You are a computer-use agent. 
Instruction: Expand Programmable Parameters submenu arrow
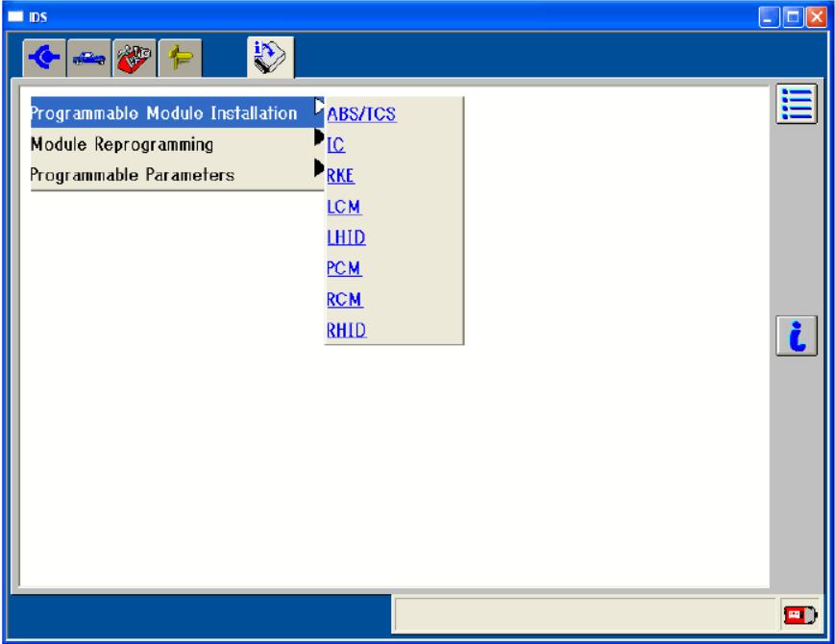pos(318,168)
